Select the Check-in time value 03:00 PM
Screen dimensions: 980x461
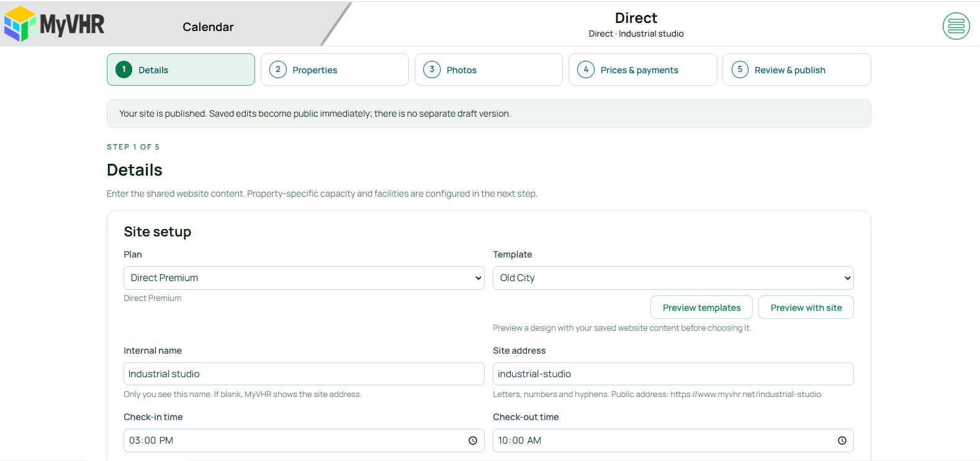click(x=151, y=441)
